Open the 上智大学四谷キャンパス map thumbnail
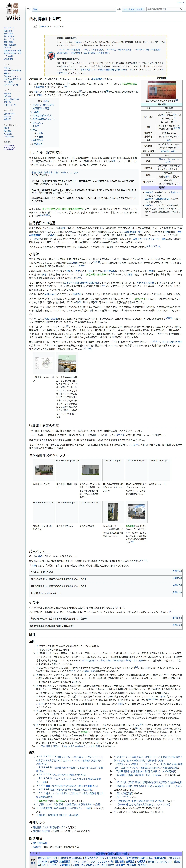Viewport: 186px width, 868px height. (x=44, y=364)
